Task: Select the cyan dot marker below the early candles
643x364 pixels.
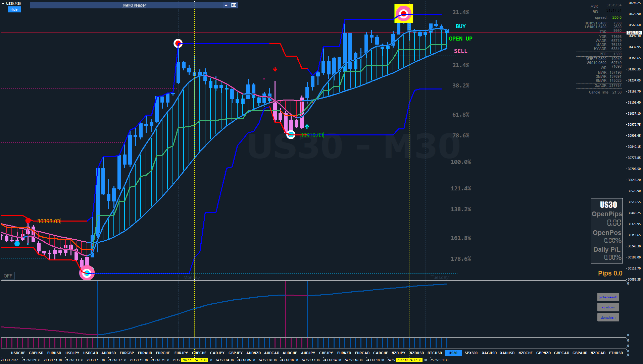Action: click(17, 244)
